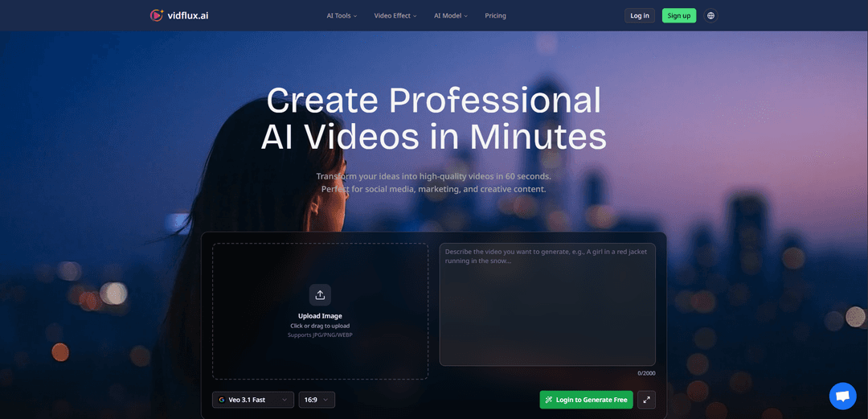Click the 0/2000 character counter

[x=646, y=373]
